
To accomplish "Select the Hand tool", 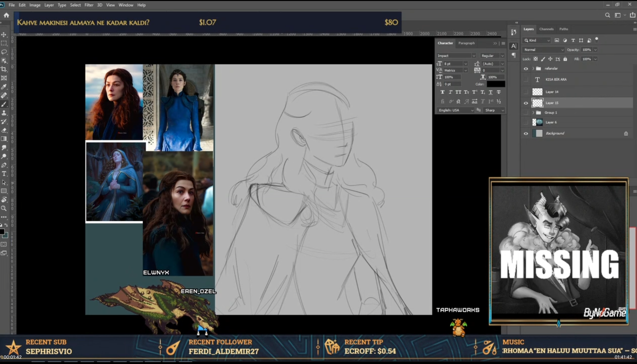I will click(4, 200).
